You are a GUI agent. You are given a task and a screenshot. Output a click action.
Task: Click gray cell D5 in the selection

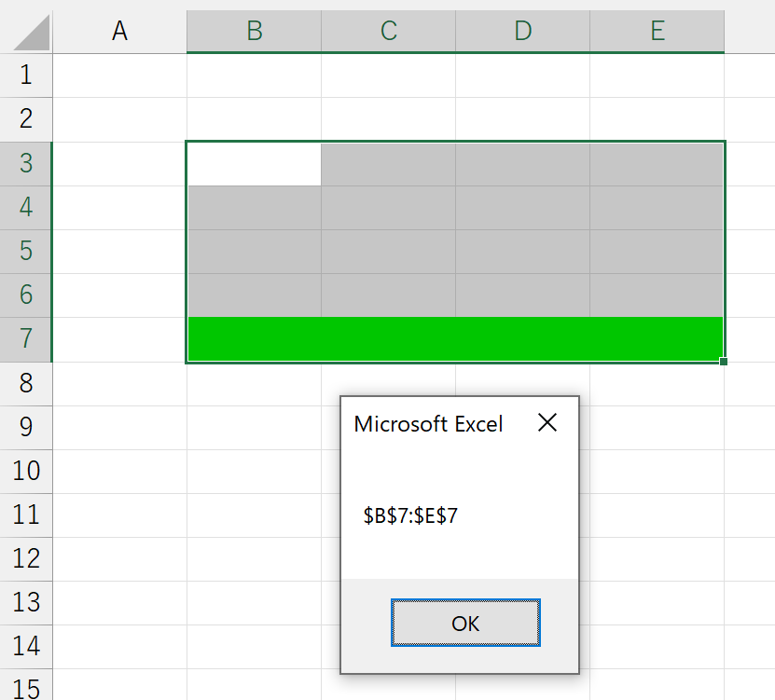click(522, 252)
